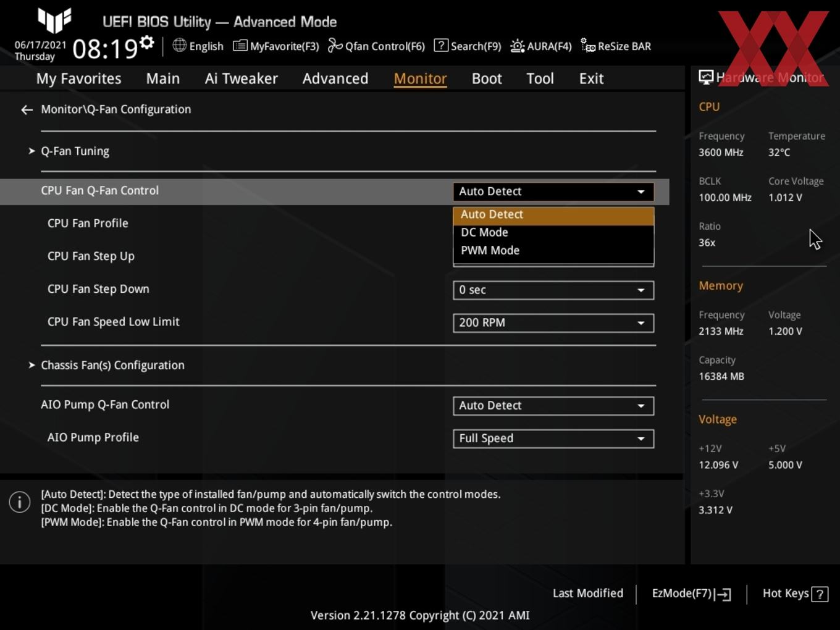Click the Qfan Control fan icon
This screenshot has height=630, width=840.
coord(335,46)
